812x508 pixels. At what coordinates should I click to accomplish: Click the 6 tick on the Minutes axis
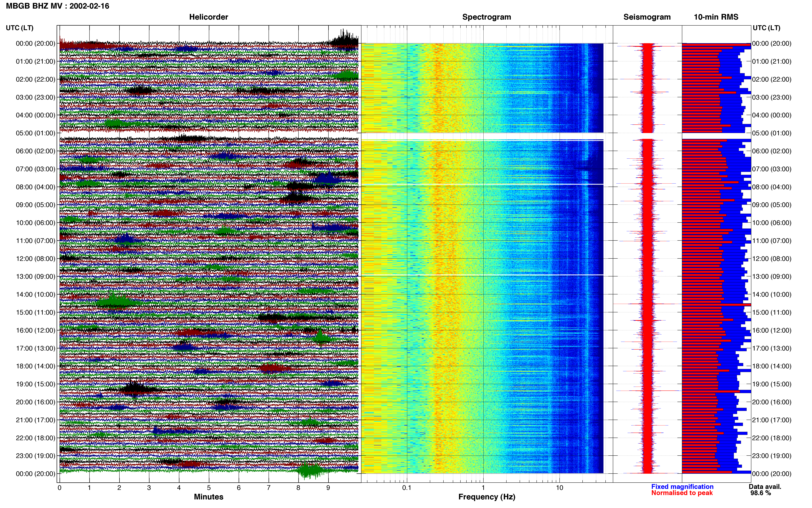[239, 487]
